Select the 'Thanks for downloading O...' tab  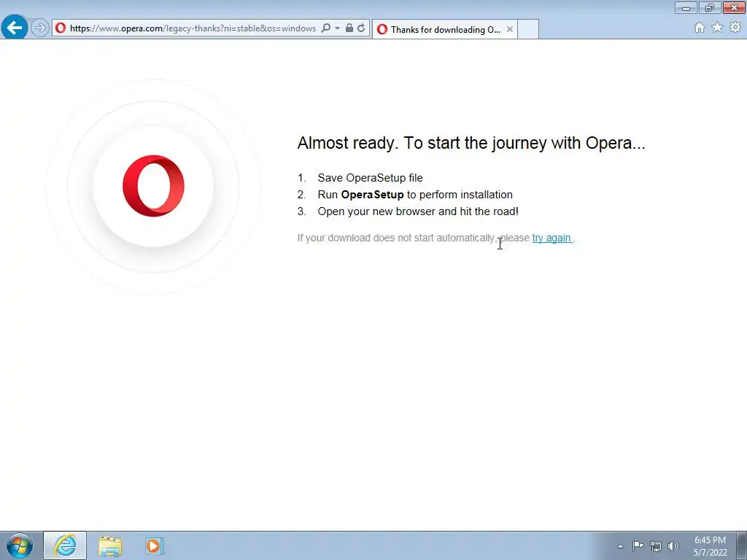pyautogui.click(x=444, y=29)
